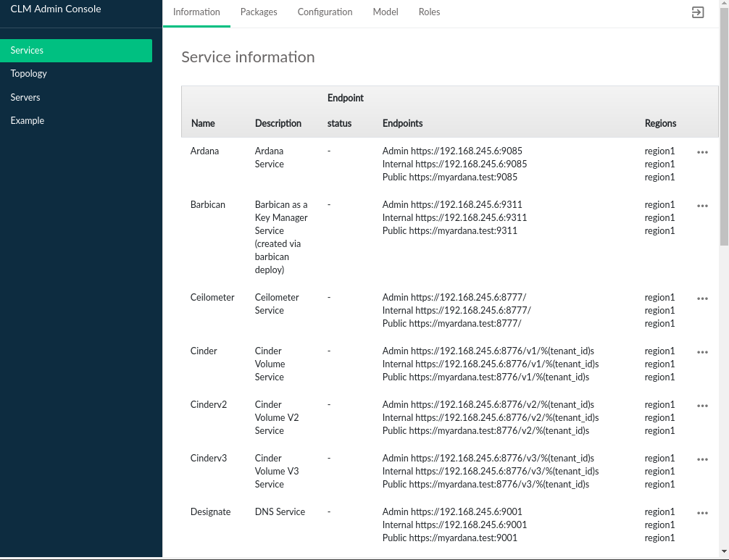Go to the Roles tab
Screen dimensions: 729x560
tap(429, 12)
